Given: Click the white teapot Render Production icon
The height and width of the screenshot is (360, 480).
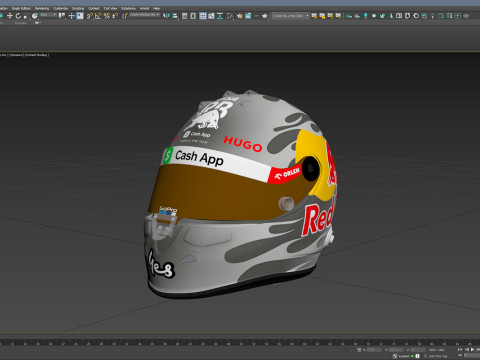Looking at the screenshot, I should coord(265,16).
